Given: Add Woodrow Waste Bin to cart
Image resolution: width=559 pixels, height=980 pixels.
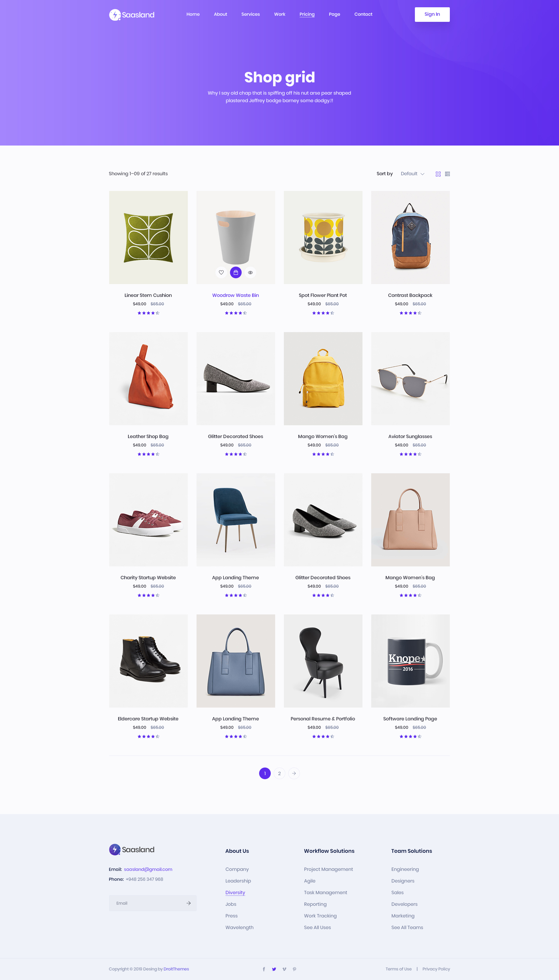Looking at the screenshot, I should [236, 272].
